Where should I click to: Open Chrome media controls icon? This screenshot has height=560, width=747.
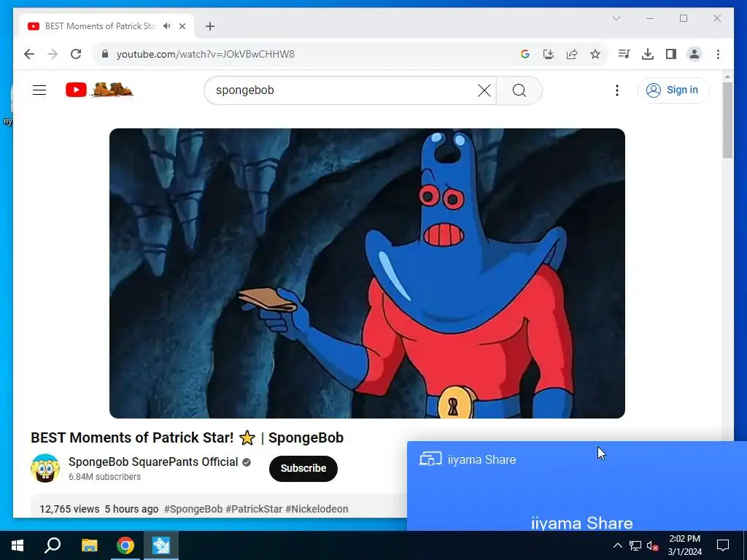point(624,54)
